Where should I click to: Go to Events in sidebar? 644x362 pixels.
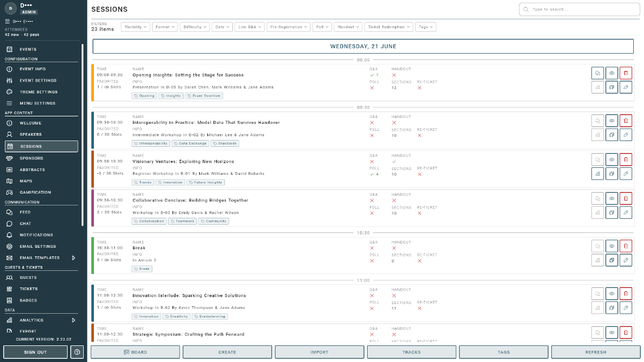[41, 49]
